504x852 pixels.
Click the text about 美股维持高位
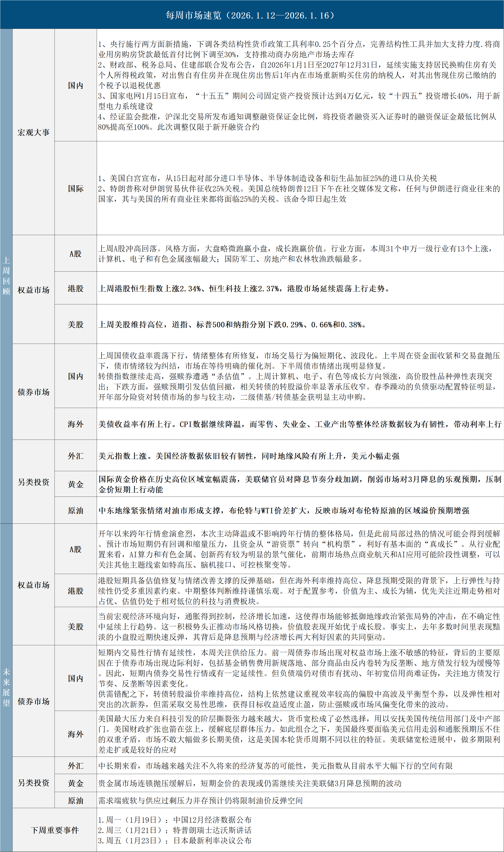click(232, 324)
